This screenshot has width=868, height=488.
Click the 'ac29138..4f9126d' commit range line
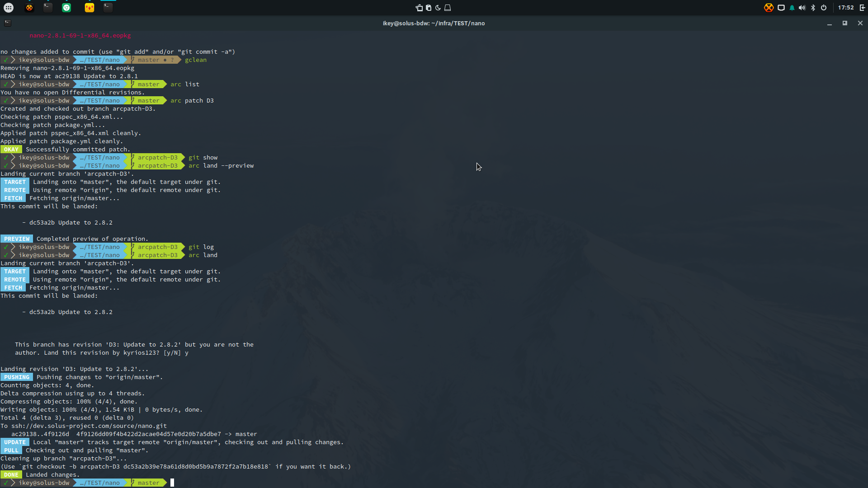pos(134,434)
